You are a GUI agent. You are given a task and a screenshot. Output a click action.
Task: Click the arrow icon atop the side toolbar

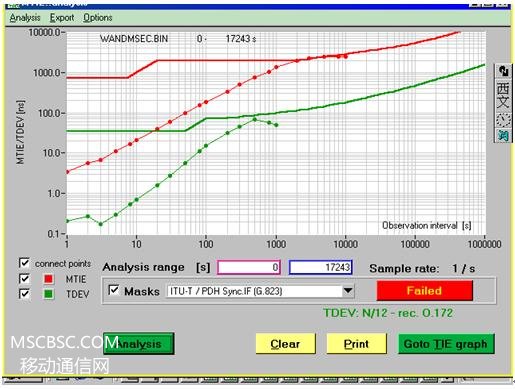pyautogui.click(x=503, y=71)
